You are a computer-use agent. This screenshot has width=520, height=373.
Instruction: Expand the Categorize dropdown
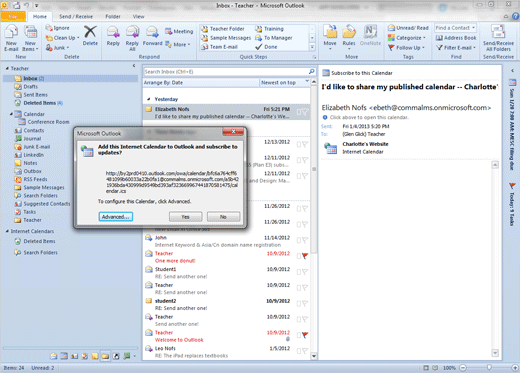pos(407,38)
